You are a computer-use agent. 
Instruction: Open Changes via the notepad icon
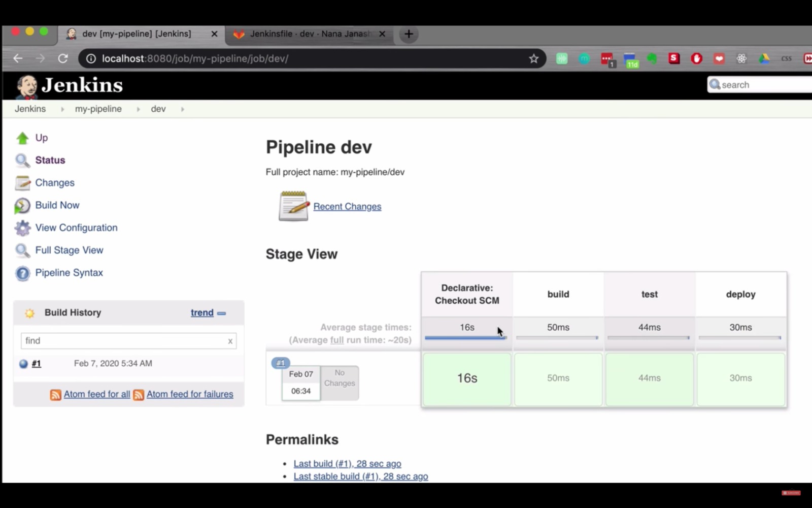coord(22,183)
